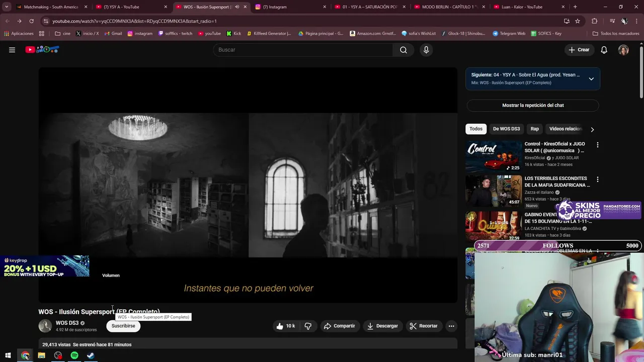Viewport: 644px width, 362px height.
Task: Open the WOS DS3 channel name link
Action: pyautogui.click(x=67, y=323)
